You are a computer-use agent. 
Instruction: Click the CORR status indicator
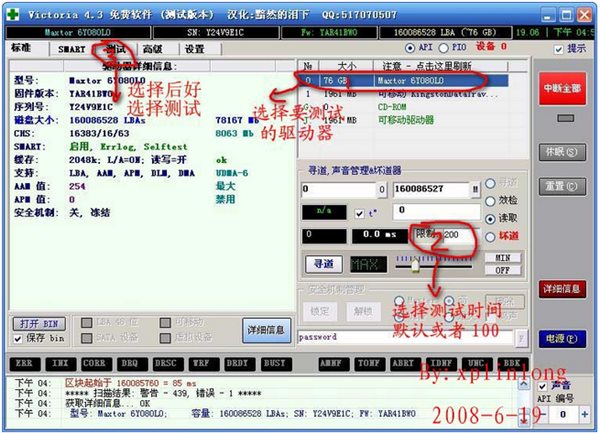pyautogui.click(x=95, y=364)
